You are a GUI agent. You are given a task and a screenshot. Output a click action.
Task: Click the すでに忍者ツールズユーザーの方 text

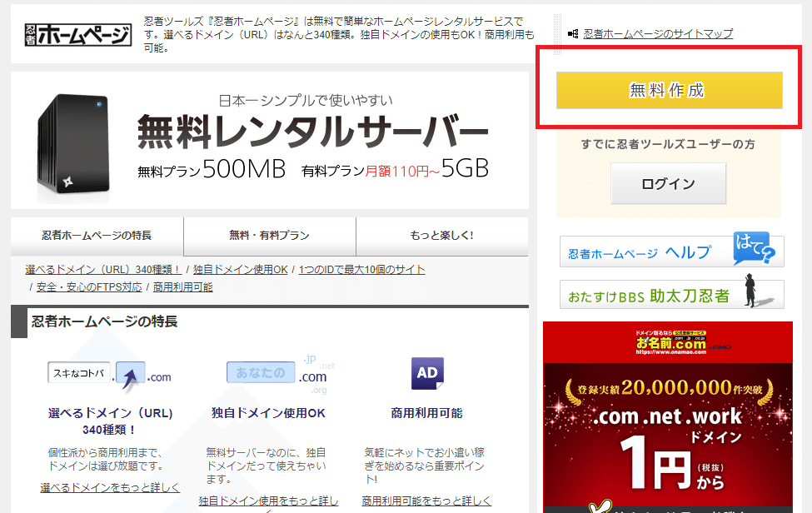coord(668,144)
